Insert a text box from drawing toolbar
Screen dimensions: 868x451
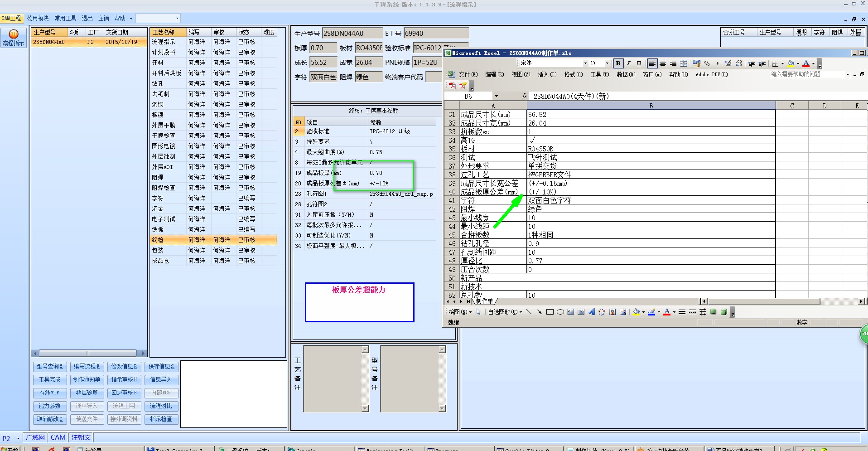pyautogui.click(x=571, y=312)
